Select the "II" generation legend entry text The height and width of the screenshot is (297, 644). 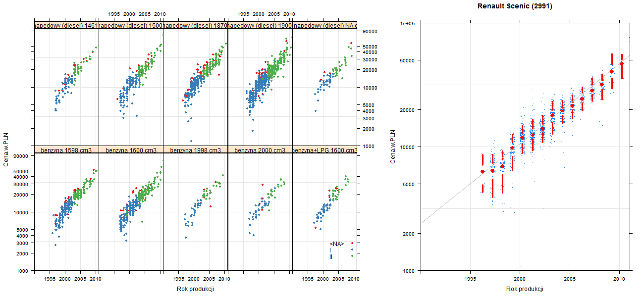(331, 256)
